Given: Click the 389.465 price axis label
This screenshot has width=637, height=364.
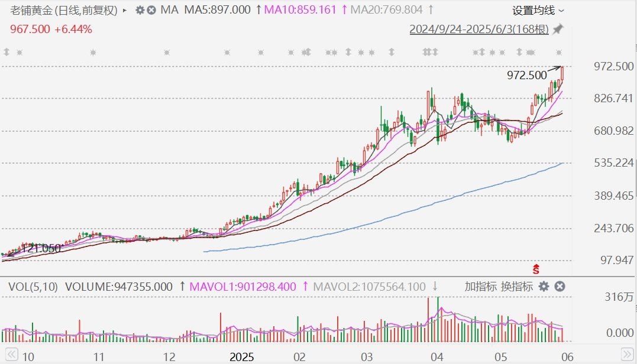Looking at the screenshot, I should click(x=613, y=196).
